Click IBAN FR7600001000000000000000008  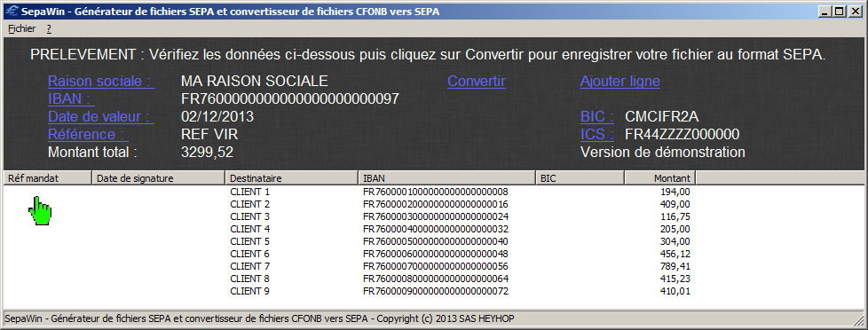(x=435, y=192)
